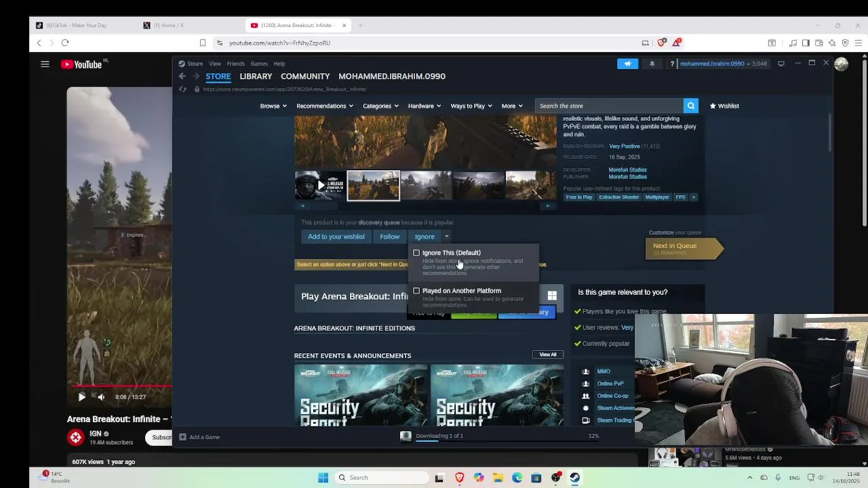This screenshot has width=868, height=488.
Task: Go back in Steam client navigation
Action: pos(182,77)
